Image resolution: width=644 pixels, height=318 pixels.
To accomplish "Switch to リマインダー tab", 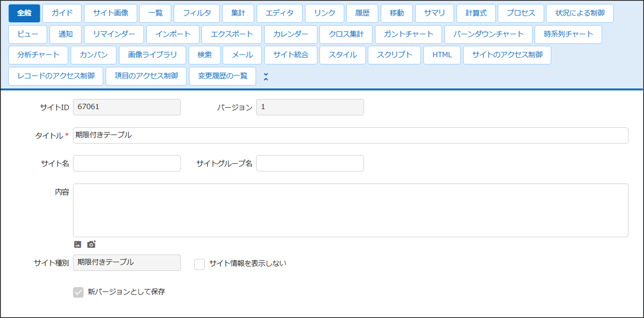I will pos(114,34).
